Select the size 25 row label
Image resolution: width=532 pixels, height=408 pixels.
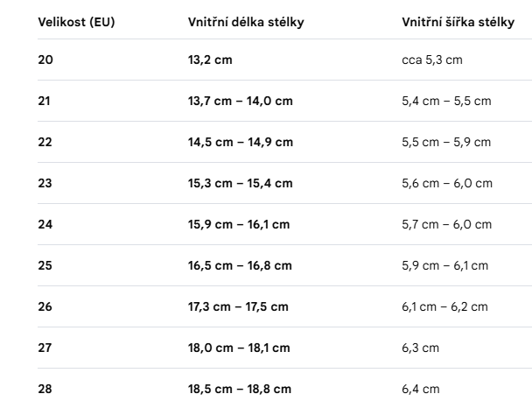[45, 265]
